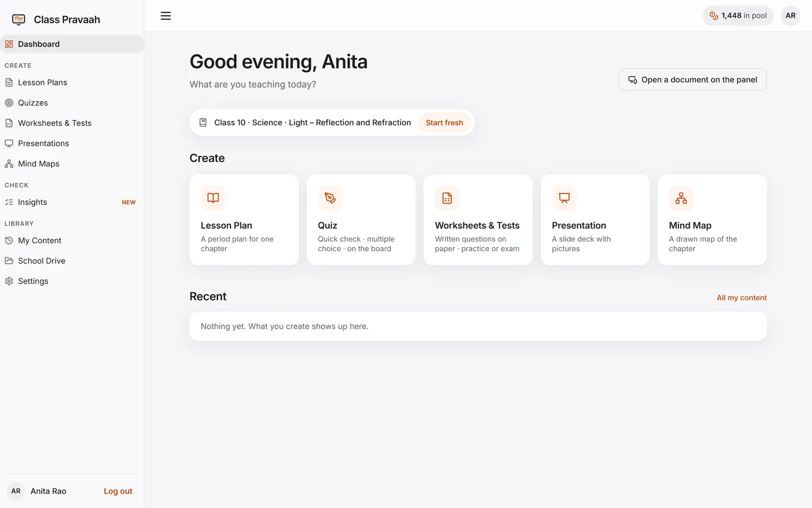The height and width of the screenshot is (508, 812).
Task: Click the Presentation card title
Action: (579, 225)
